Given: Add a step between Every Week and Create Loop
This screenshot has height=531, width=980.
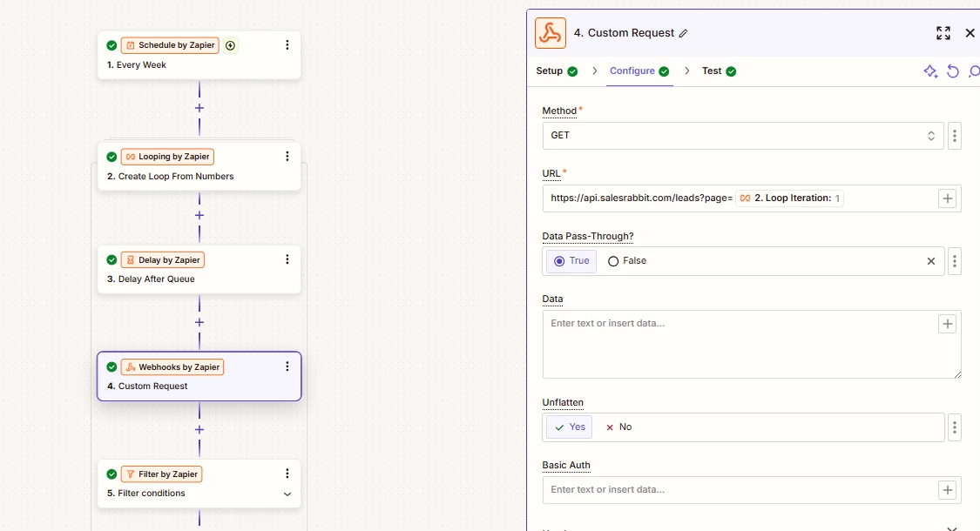Looking at the screenshot, I should (x=199, y=108).
